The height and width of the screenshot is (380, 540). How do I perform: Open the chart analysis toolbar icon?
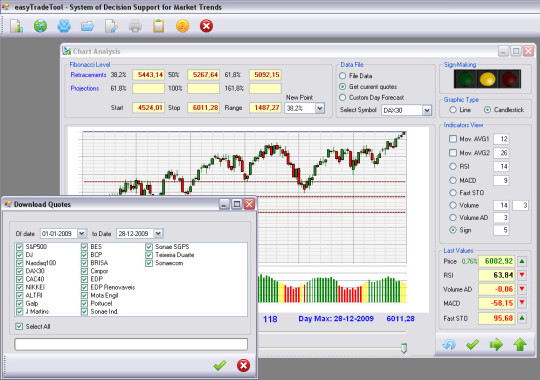(x=16, y=26)
